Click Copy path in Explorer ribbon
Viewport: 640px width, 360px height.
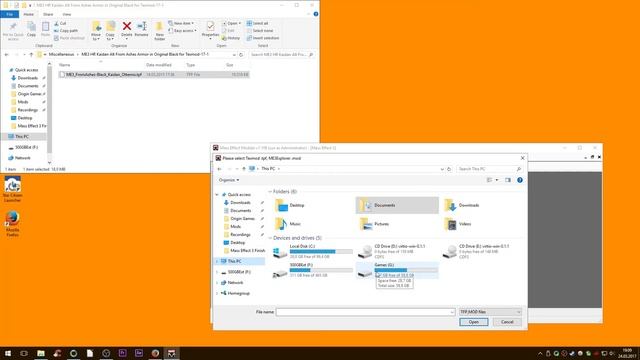66,31
